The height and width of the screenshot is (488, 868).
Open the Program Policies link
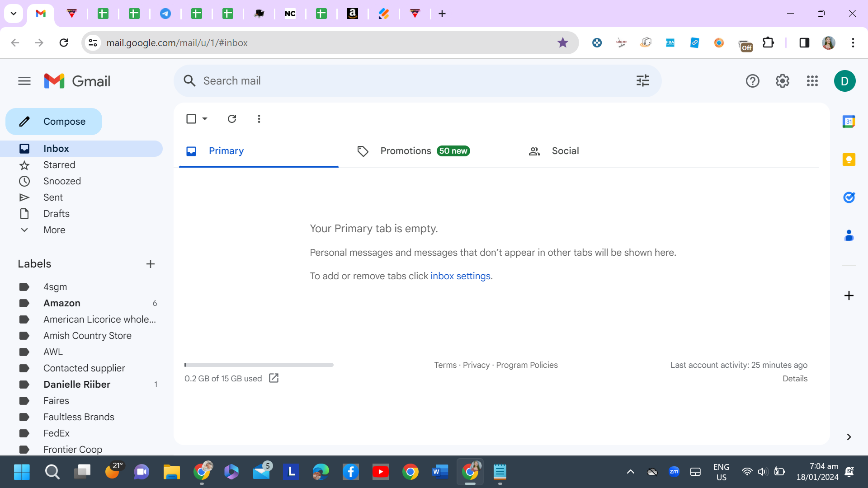coord(527,365)
